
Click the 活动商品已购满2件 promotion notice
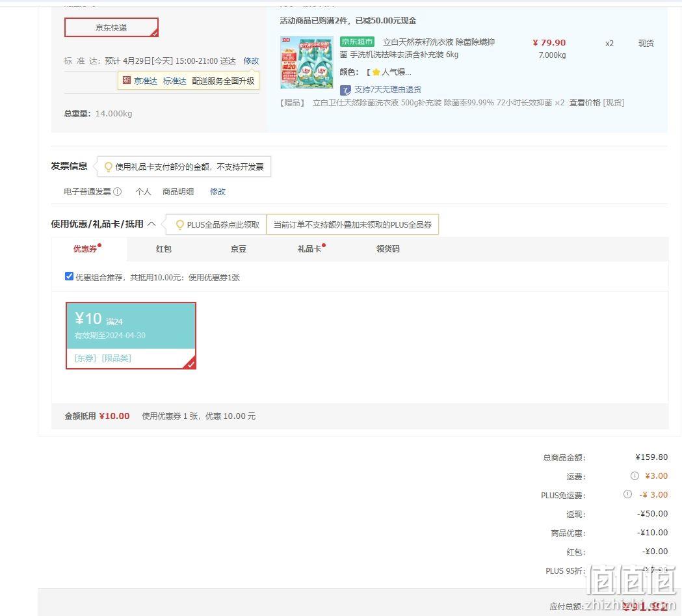[x=348, y=20]
